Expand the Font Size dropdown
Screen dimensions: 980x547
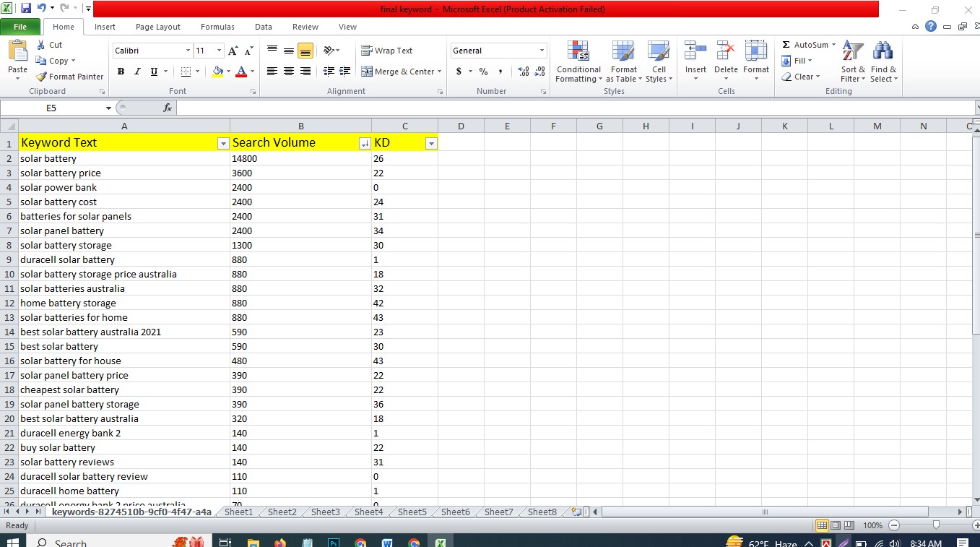[x=218, y=50]
